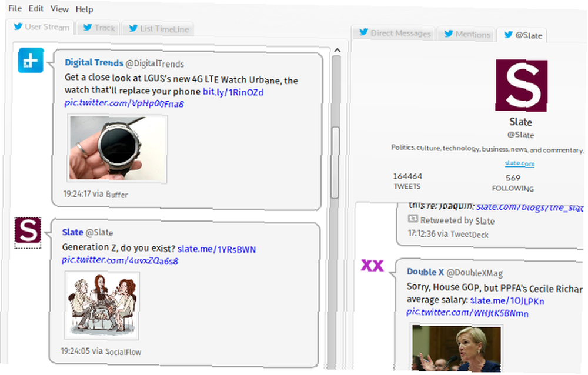Open the File menu

[x=15, y=8]
